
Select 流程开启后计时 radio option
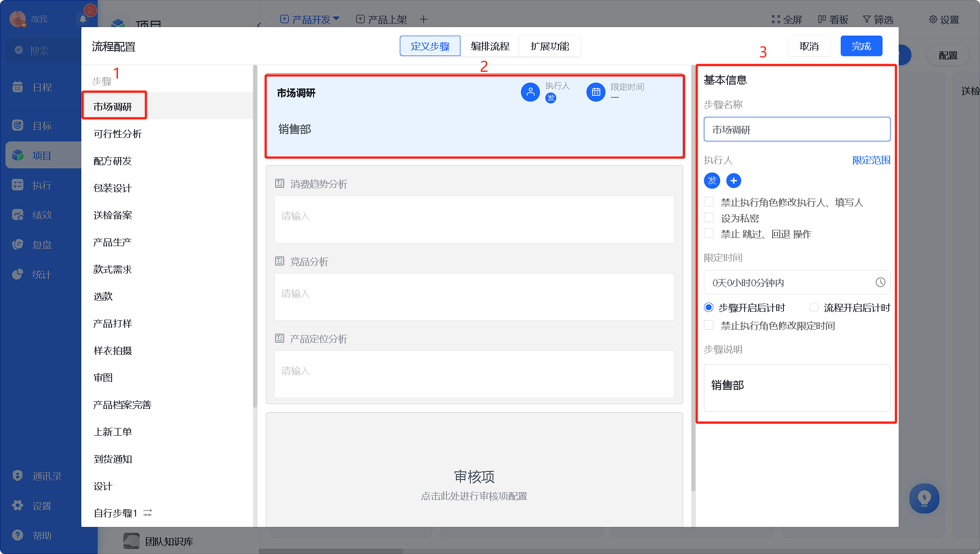click(814, 307)
